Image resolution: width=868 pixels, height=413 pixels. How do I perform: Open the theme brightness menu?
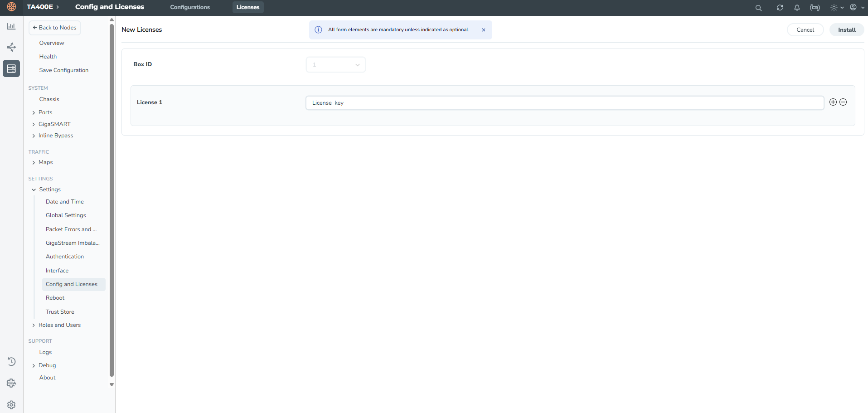tap(837, 8)
